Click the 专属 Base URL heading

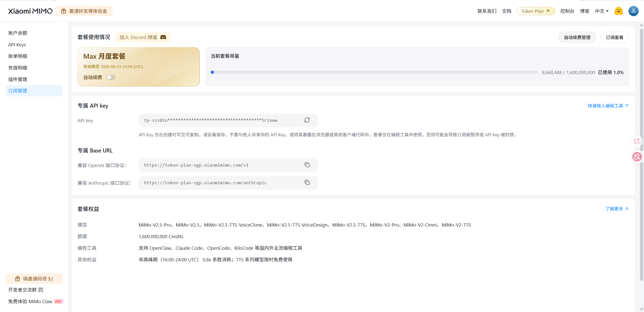[x=95, y=150]
